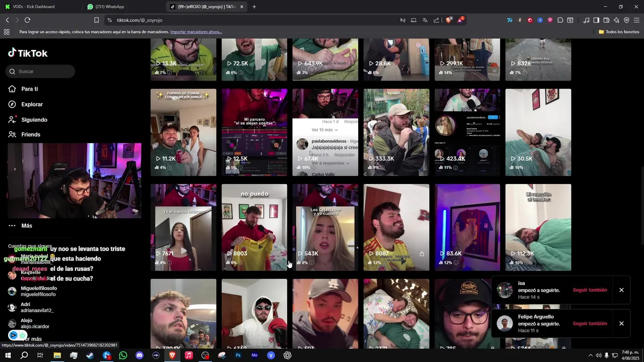Open Brave Rewards icon
The width and height of the screenshot is (644, 362).
[460, 20]
